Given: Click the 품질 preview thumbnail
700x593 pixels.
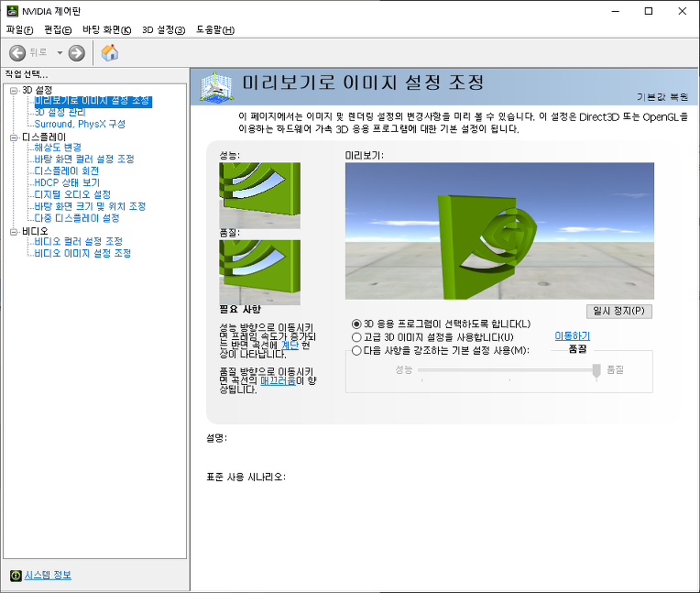Looking at the screenshot, I should tap(260, 272).
